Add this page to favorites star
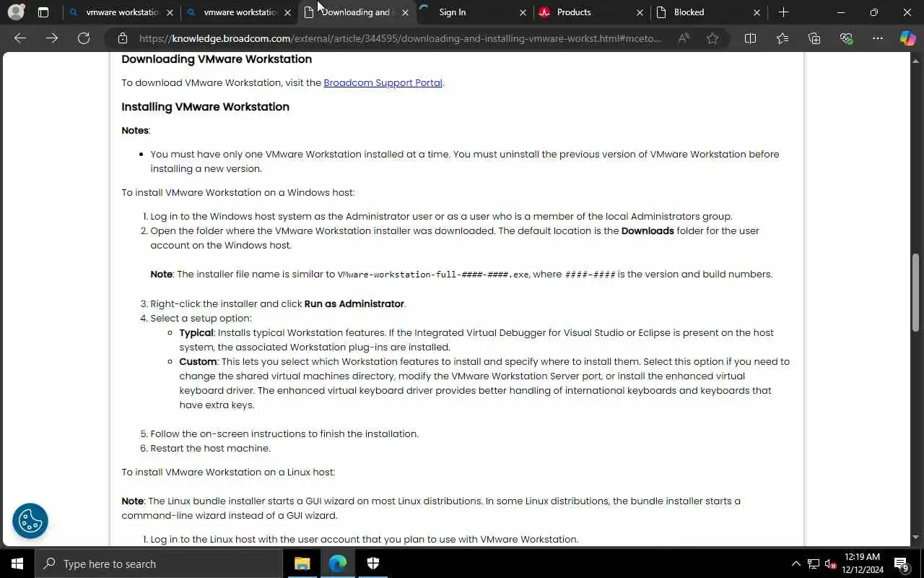 712,38
